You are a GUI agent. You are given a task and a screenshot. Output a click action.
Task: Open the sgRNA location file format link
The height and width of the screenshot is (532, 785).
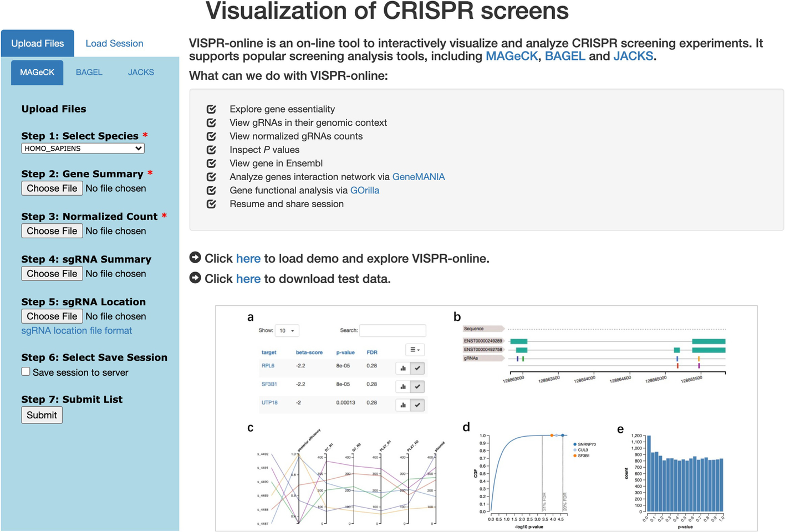point(77,331)
